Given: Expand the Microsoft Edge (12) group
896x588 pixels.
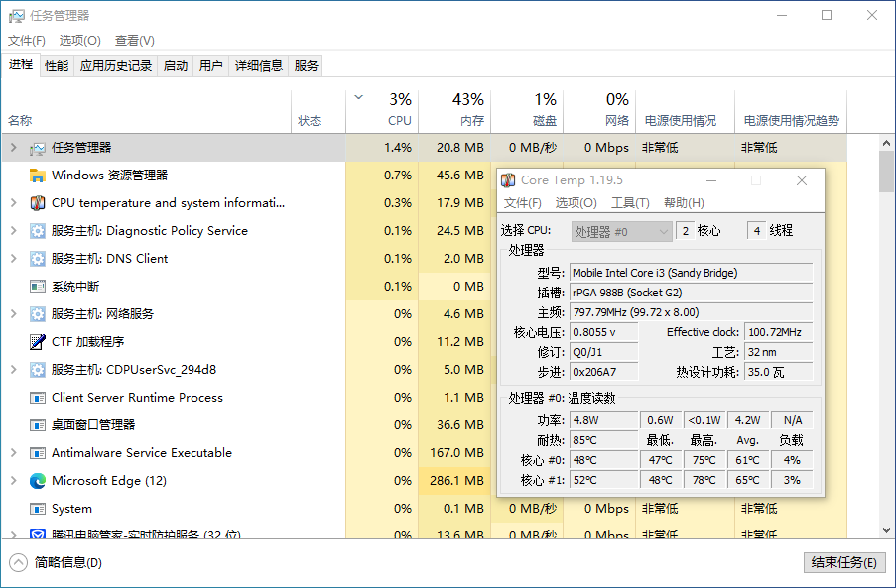Looking at the screenshot, I should pyautogui.click(x=14, y=481).
